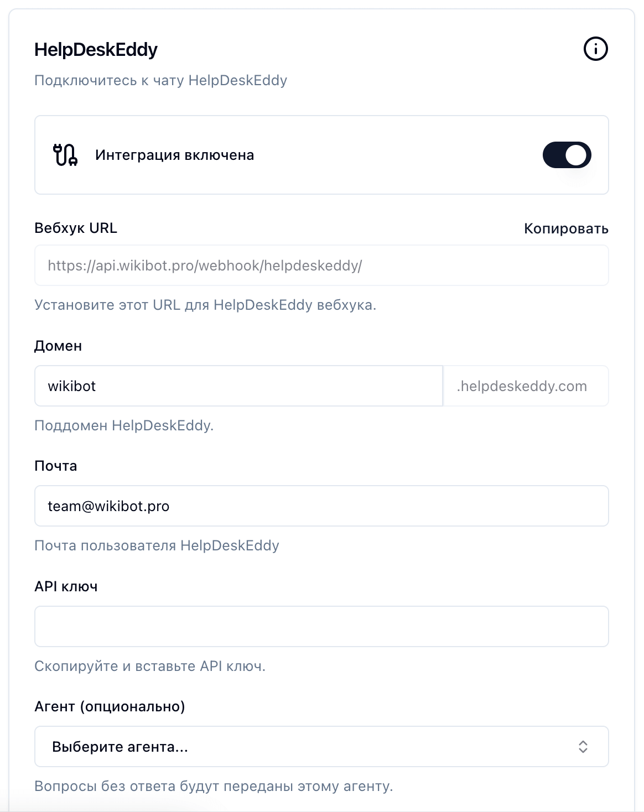Click the "Установите этот URL" helper text
644x812 pixels.
tap(205, 305)
